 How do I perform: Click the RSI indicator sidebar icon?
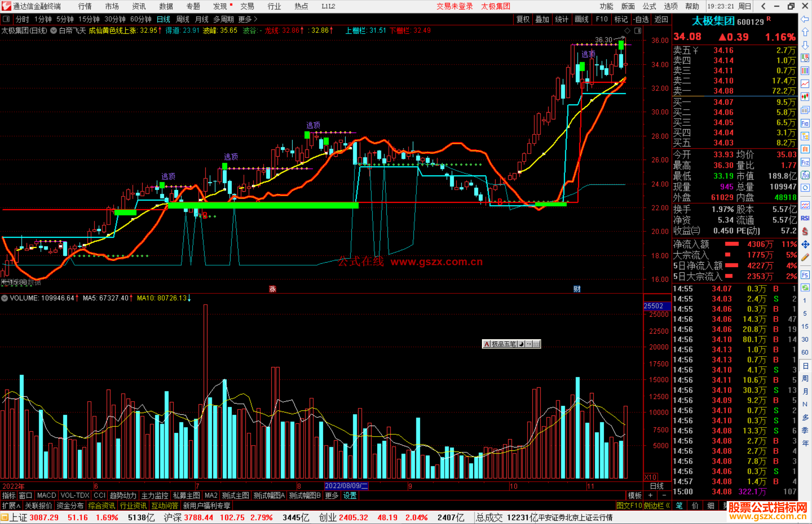(x=805, y=218)
